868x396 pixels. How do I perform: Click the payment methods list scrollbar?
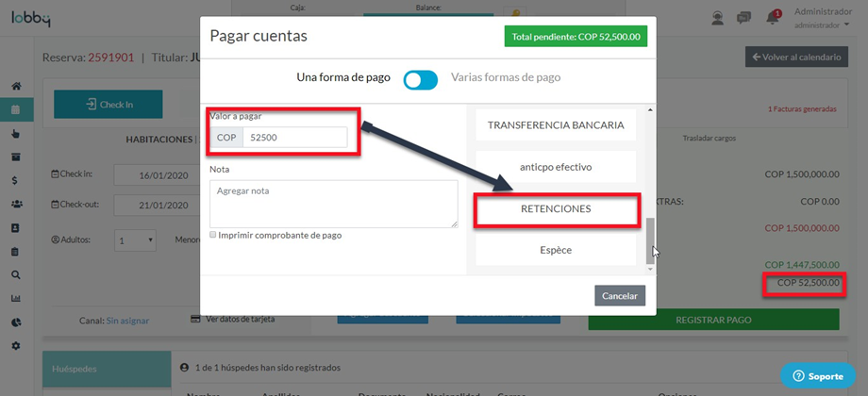[x=649, y=239]
